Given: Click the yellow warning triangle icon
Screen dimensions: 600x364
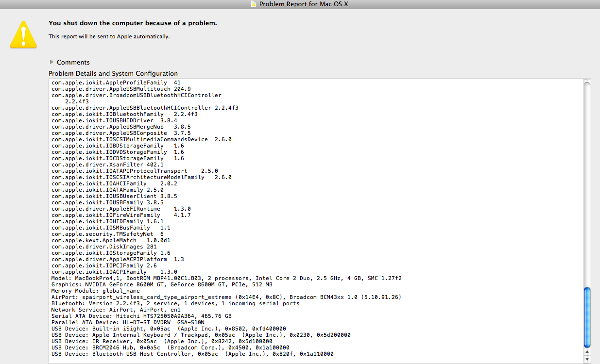Looking at the screenshot, I should [x=23, y=35].
